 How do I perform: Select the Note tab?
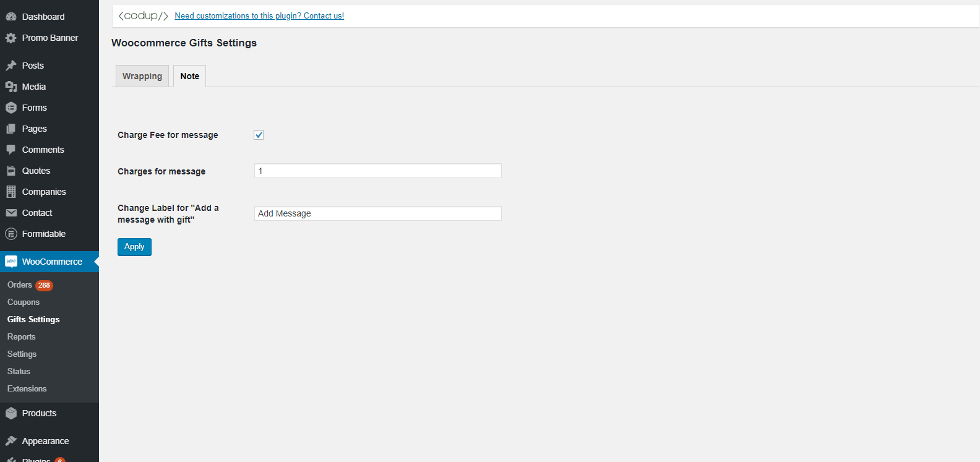click(190, 76)
